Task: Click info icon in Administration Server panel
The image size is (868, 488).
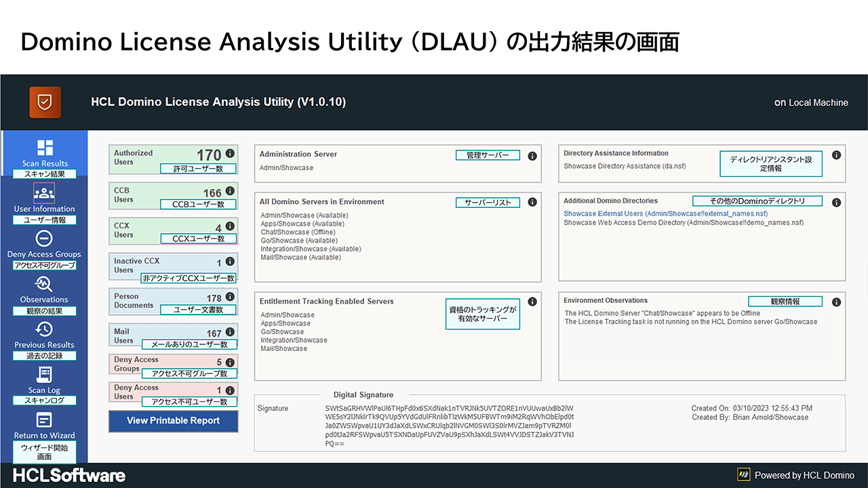Action: 532,156
